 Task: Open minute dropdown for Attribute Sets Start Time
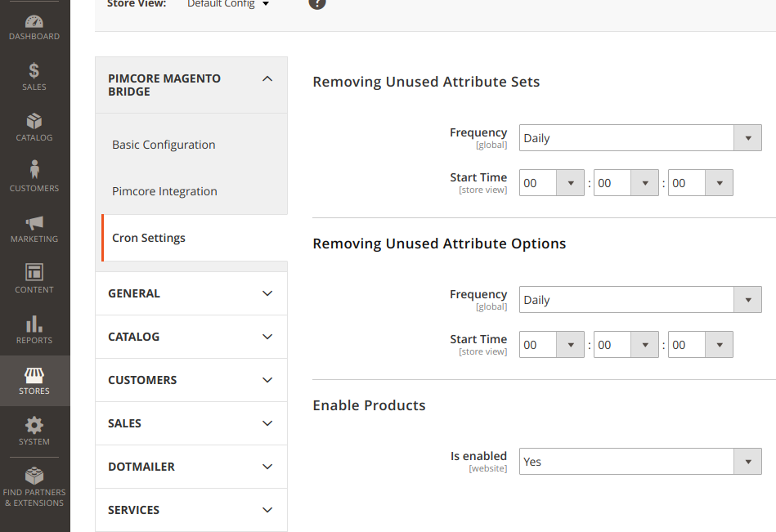[x=626, y=183]
